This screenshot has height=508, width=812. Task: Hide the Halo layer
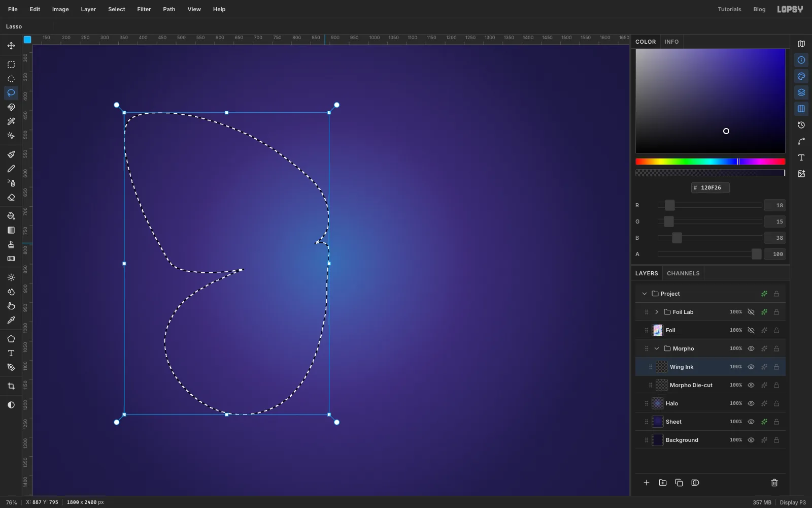751,403
